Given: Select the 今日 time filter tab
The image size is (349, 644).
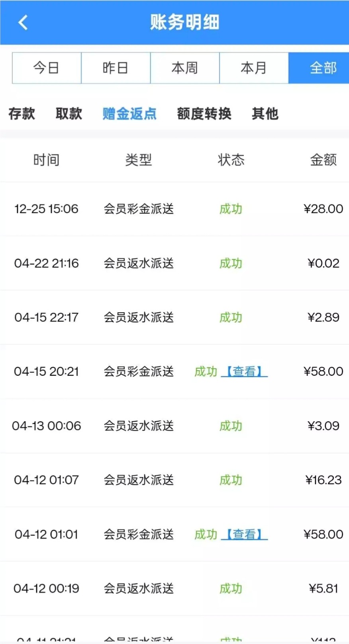Looking at the screenshot, I should (x=47, y=68).
